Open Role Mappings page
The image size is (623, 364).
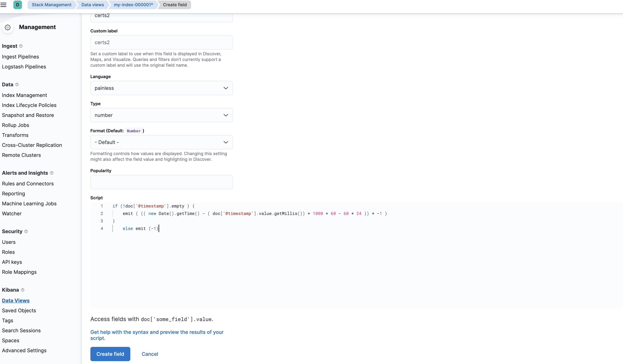(19, 272)
